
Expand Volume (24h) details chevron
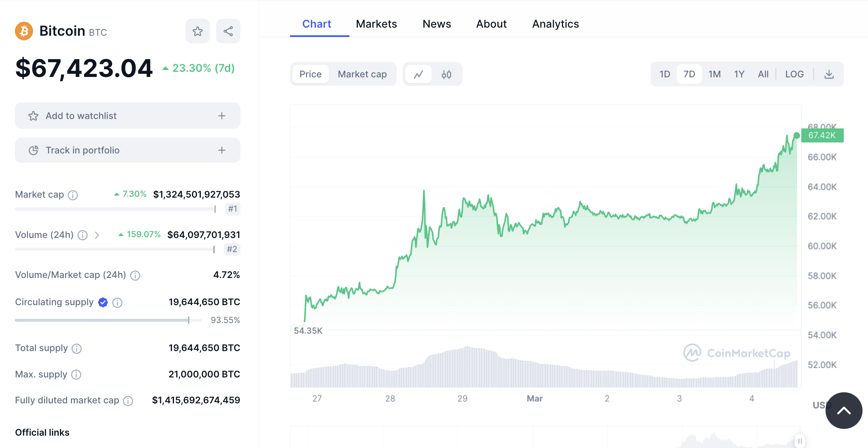pos(97,235)
